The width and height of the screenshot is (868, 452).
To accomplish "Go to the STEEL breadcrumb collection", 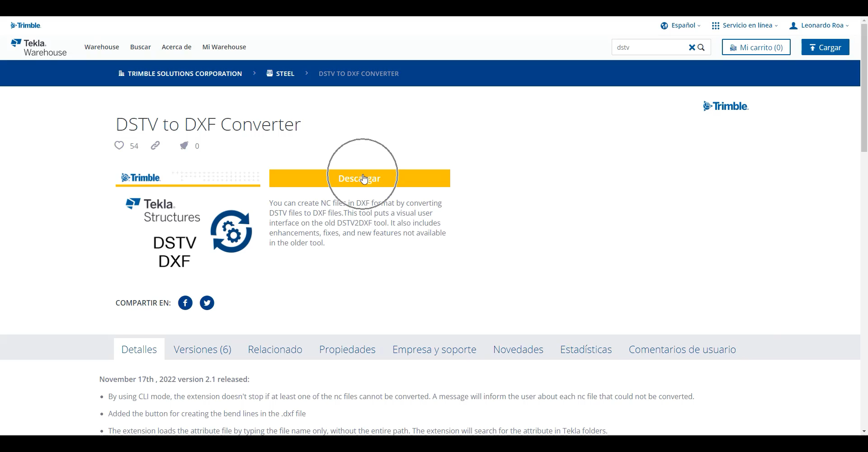I will 280,73.
